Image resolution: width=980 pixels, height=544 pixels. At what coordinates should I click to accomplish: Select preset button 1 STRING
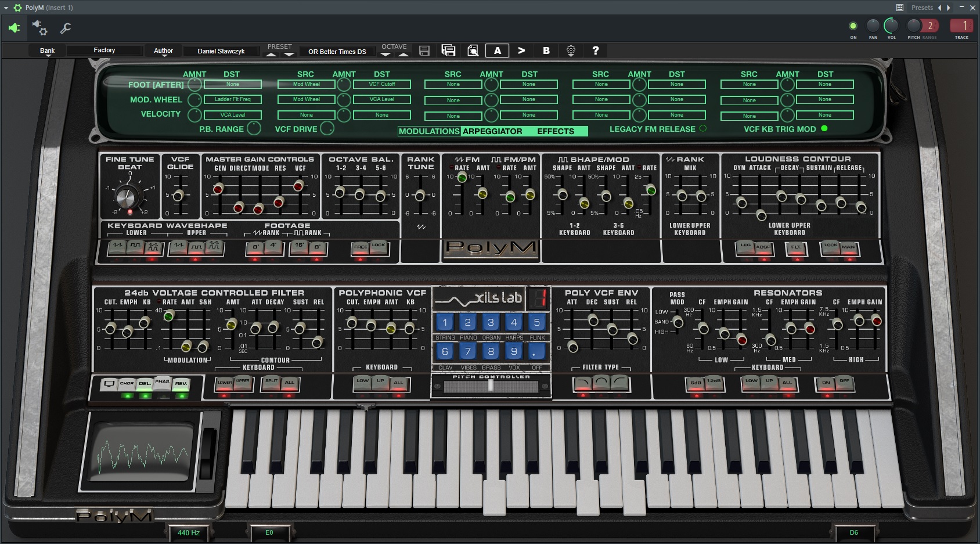pos(445,322)
